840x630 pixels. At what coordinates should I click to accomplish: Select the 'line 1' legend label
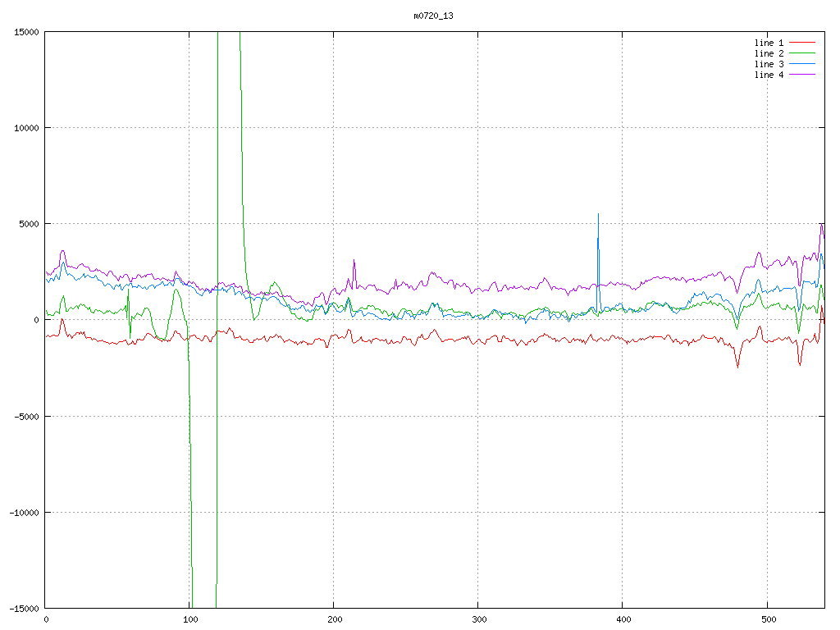tap(769, 43)
